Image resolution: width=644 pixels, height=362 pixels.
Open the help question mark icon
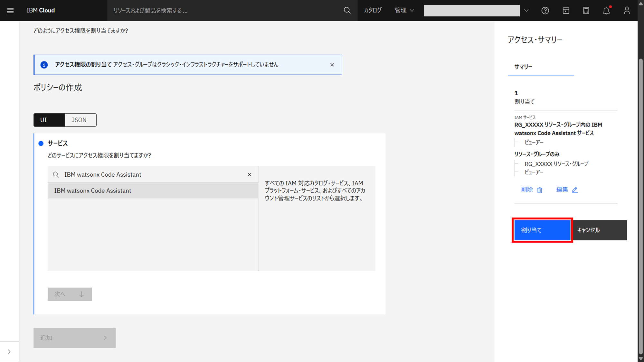[x=545, y=11]
